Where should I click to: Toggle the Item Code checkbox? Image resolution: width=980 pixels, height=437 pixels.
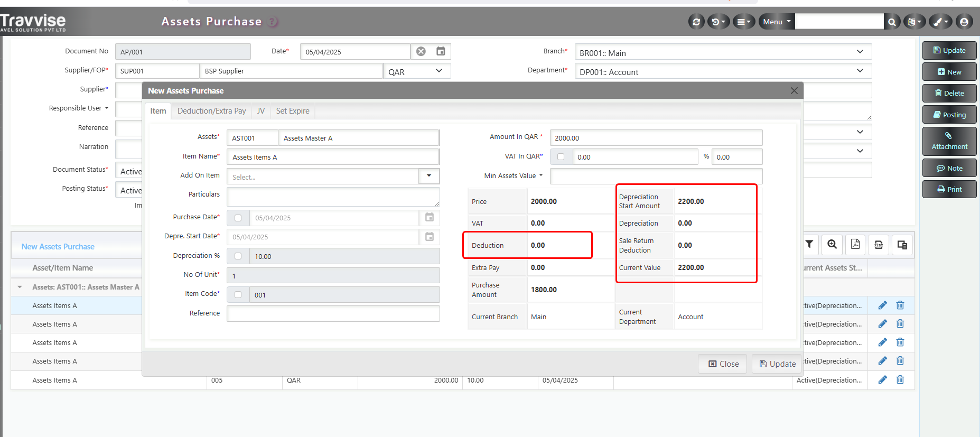pos(238,295)
